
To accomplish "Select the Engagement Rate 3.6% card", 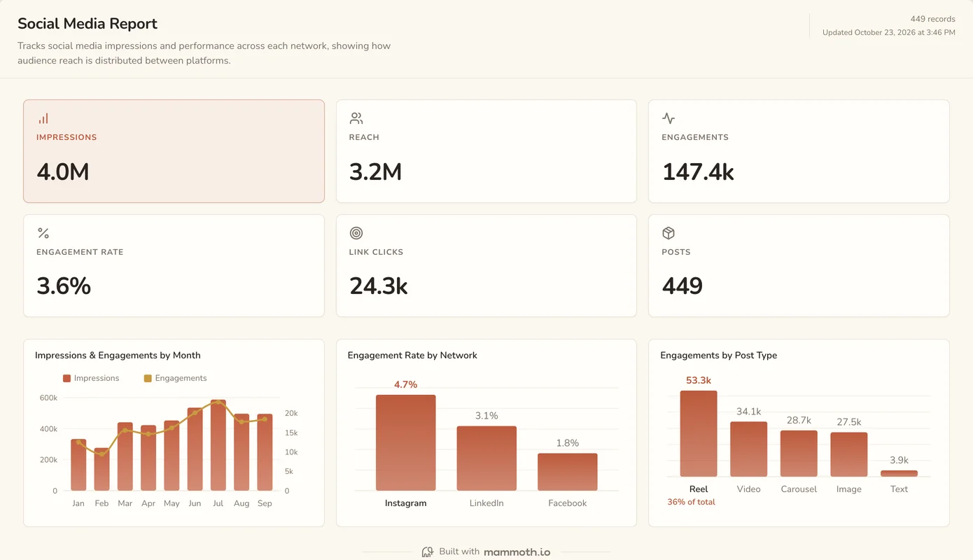I will tap(174, 266).
